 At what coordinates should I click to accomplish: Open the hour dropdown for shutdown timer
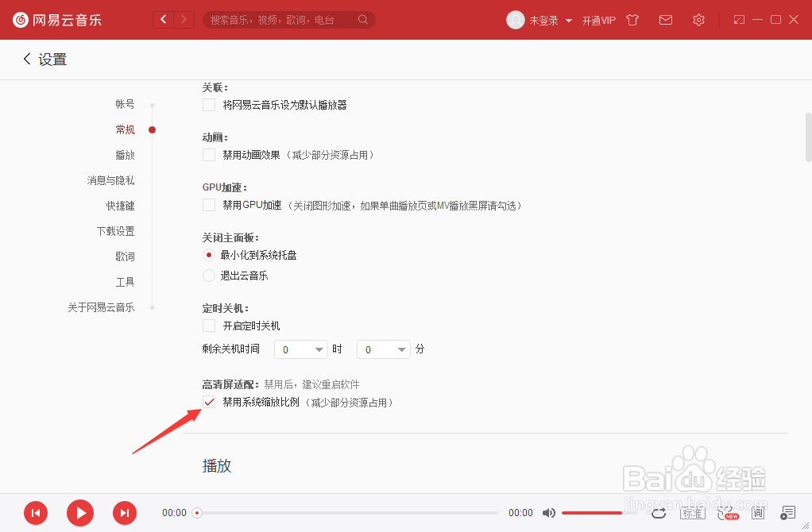pyautogui.click(x=300, y=349)
